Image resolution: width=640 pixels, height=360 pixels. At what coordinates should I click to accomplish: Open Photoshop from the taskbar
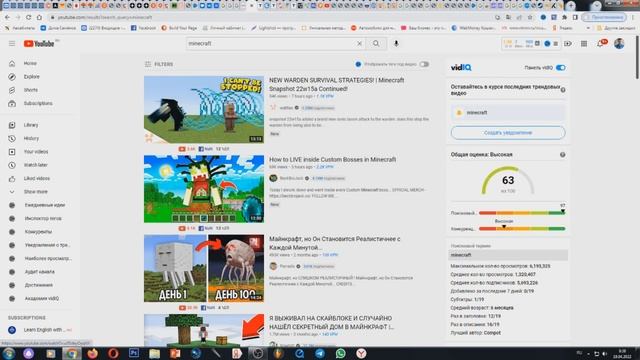(134, 353)
